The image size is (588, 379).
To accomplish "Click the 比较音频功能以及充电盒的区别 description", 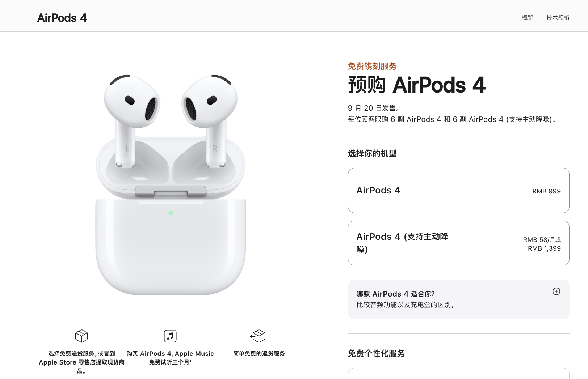I will point(406,305).
